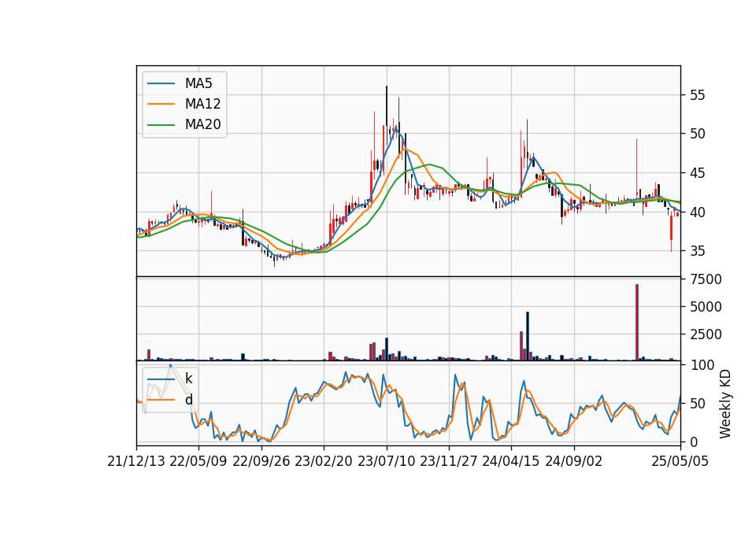Click the 7500 volume axis label
Viewport: 756px width, 543px height.
click(x=706, y=279)
